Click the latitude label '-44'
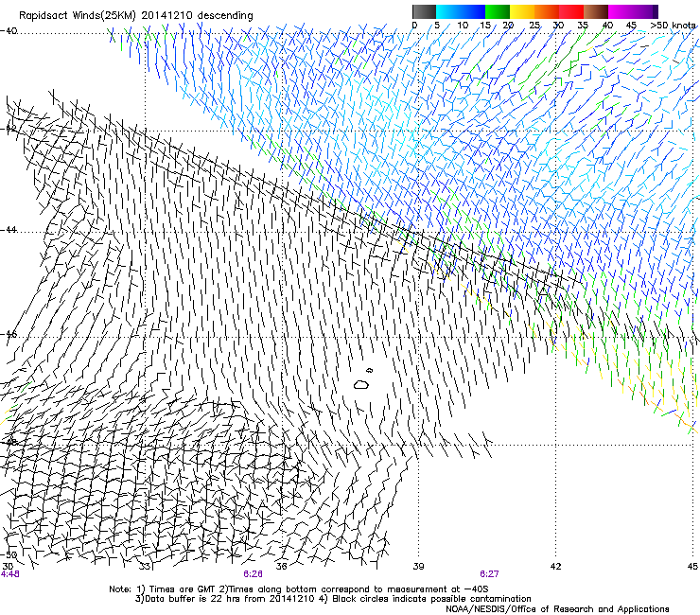The image size is (700, 615). point(9,230)
